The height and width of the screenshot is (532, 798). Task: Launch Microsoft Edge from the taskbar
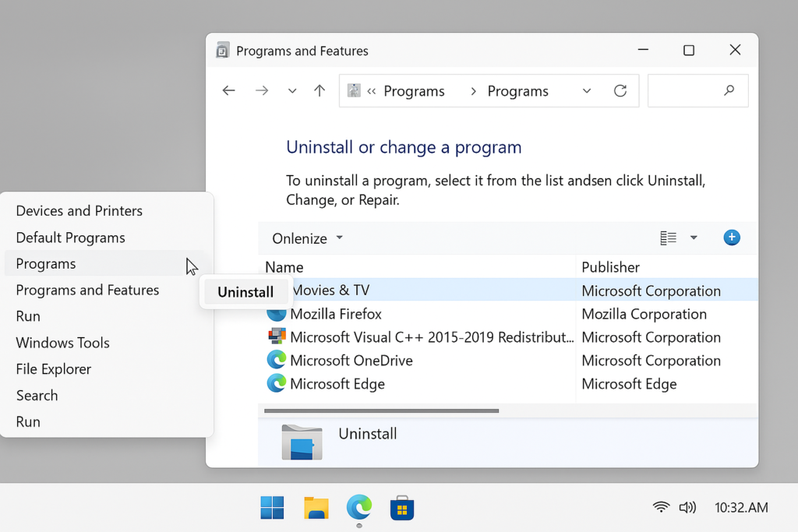359,507
